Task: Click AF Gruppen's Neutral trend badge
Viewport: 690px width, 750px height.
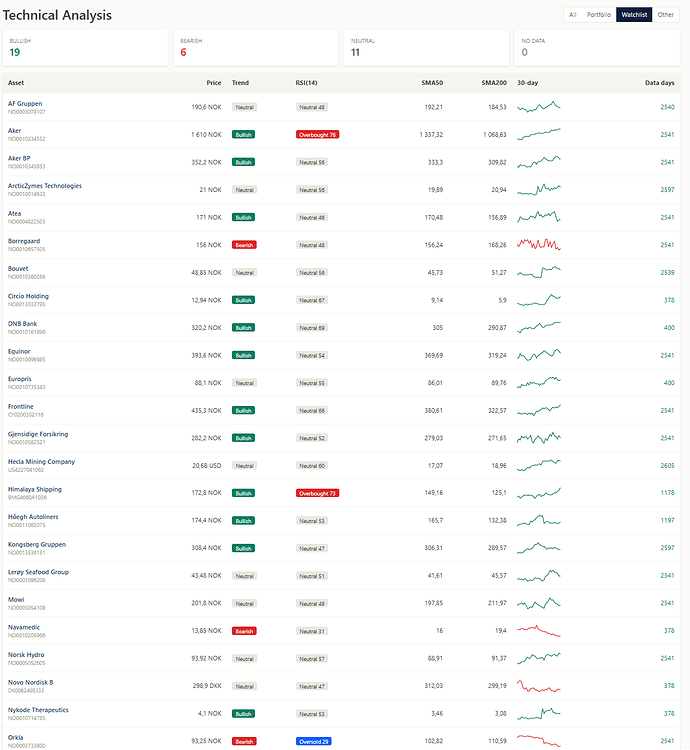Action: (244, 107)
